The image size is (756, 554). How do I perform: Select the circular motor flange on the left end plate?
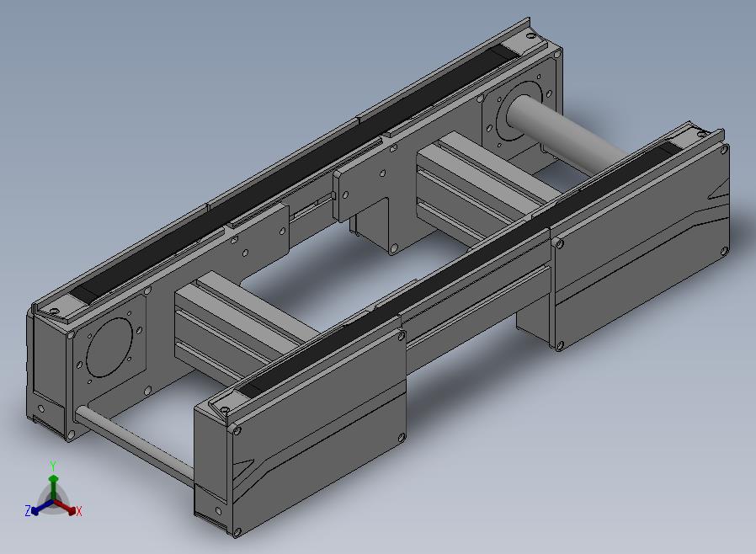coord(109,347)
